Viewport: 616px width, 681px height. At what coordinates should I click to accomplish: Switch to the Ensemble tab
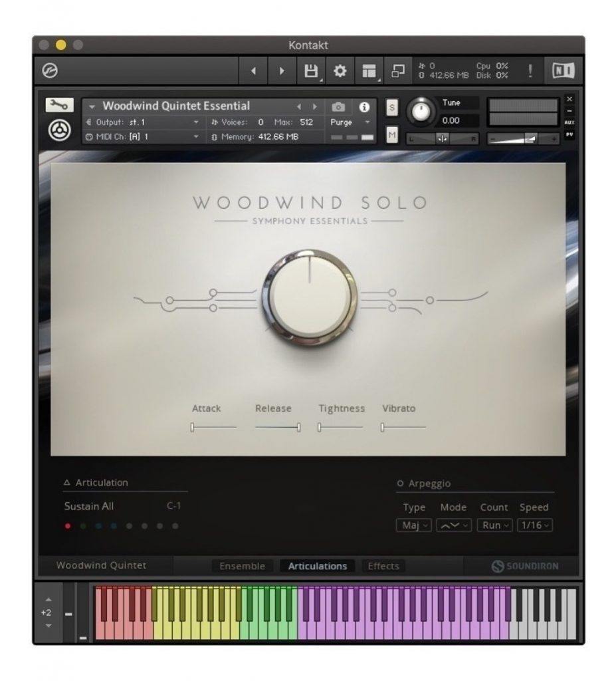point(243,566)
